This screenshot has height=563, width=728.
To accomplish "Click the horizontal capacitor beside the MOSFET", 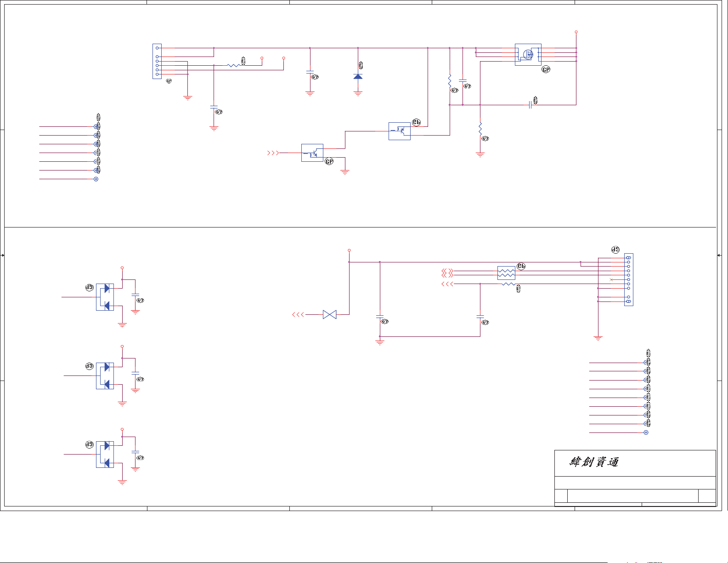I will [x=530, y=105].
